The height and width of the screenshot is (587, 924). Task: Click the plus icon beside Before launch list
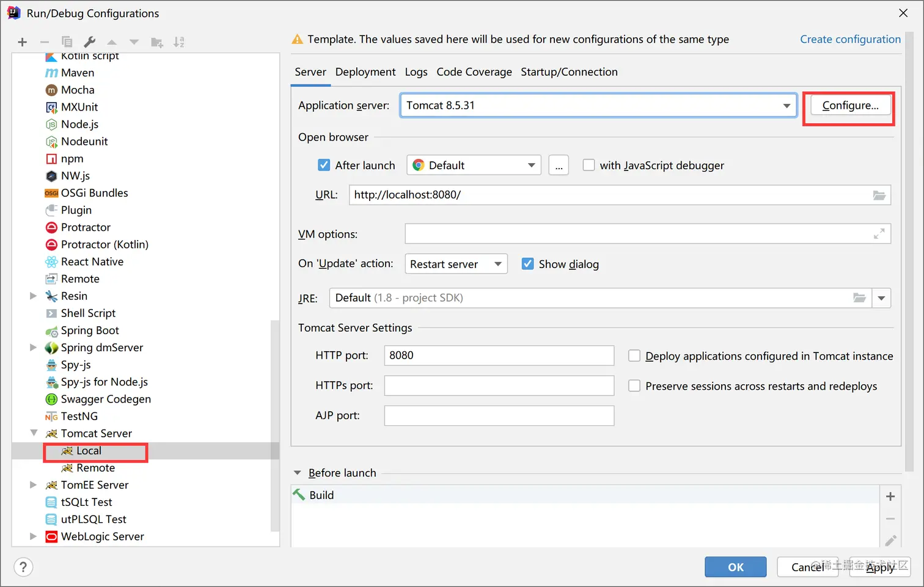click(x=890, y=497)
